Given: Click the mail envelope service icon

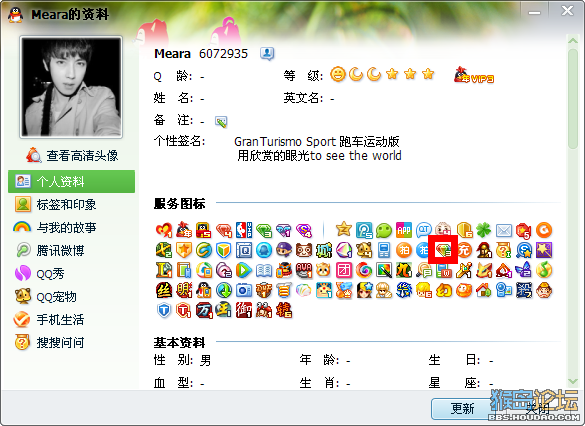Looking at the screenshot, I should pyautogui.click(x=504, y=231).
